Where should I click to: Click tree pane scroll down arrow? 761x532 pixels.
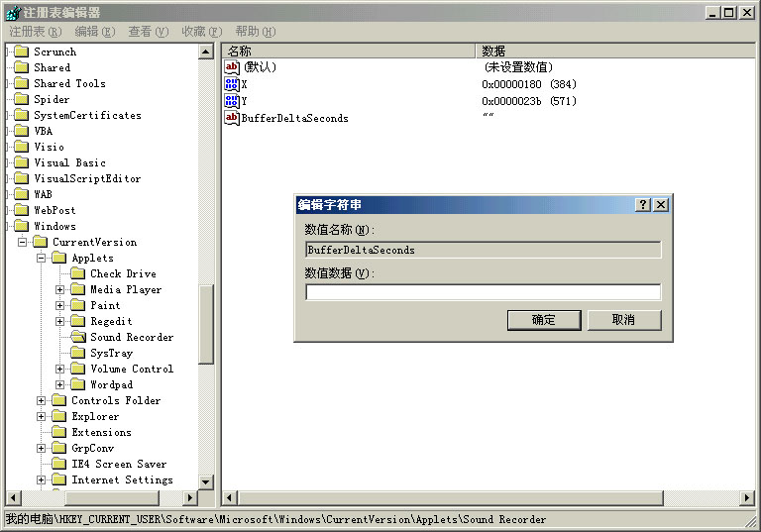pyautogui.click(x=206, y=481)
